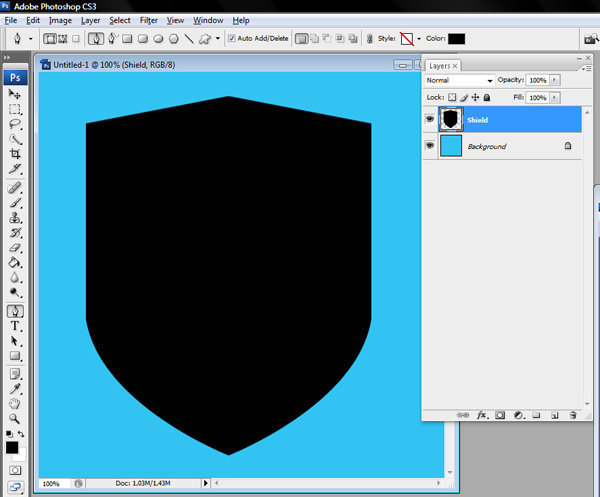Select the Crop tool
This screenshot has height=497, width=600.
click(15, 154)
